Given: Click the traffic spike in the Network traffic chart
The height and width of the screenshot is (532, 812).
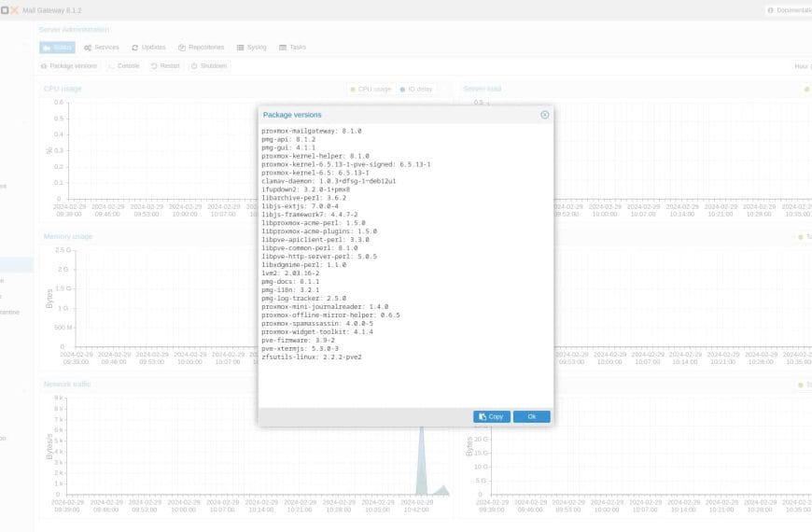Looking at the screenshot, I should tap(422, 461).
